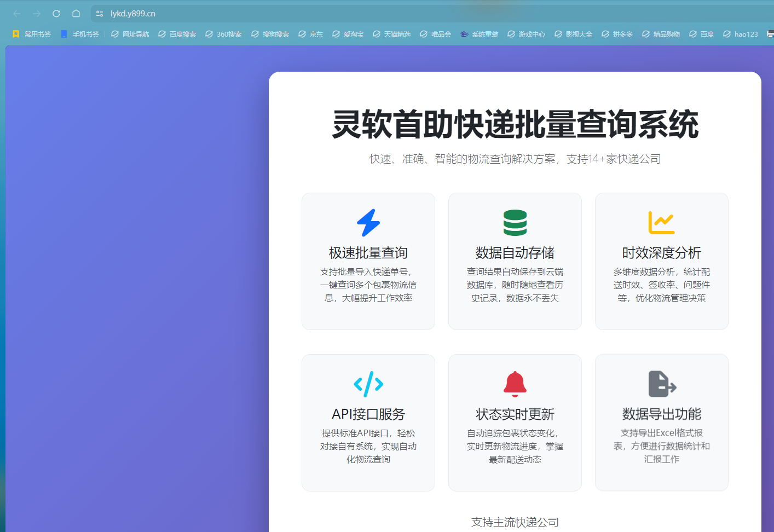Open the 京东 bookmark
Screen dimensions: 774x532
pos(311,34)
